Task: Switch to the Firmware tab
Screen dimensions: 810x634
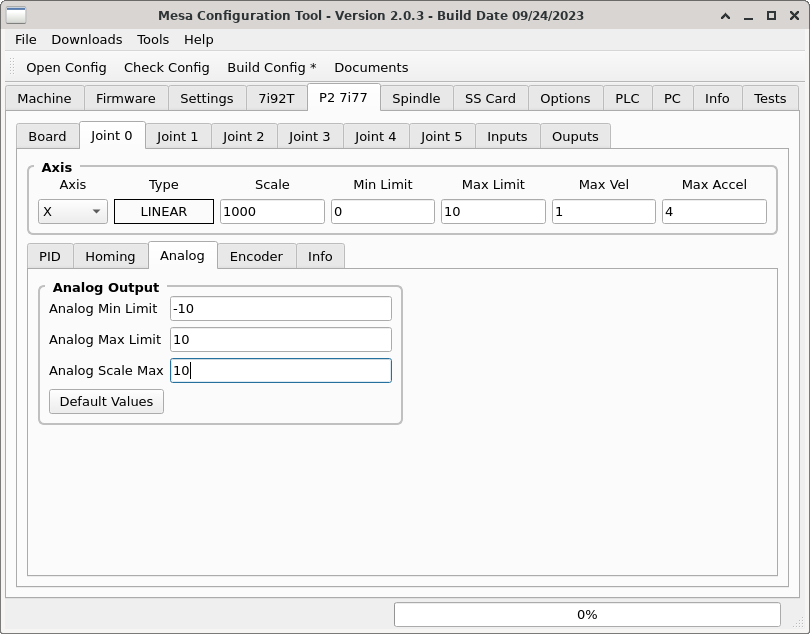Action: [x=126, y=98]
